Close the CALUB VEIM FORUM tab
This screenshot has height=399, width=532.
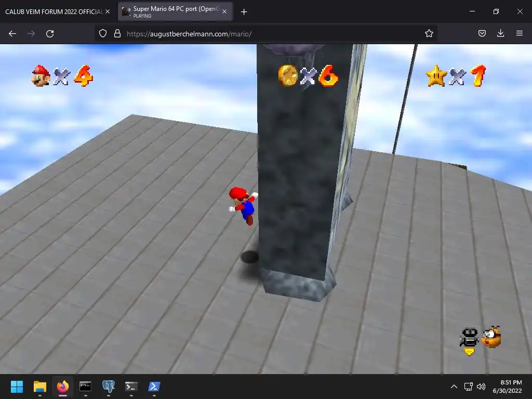click(108, 11)
